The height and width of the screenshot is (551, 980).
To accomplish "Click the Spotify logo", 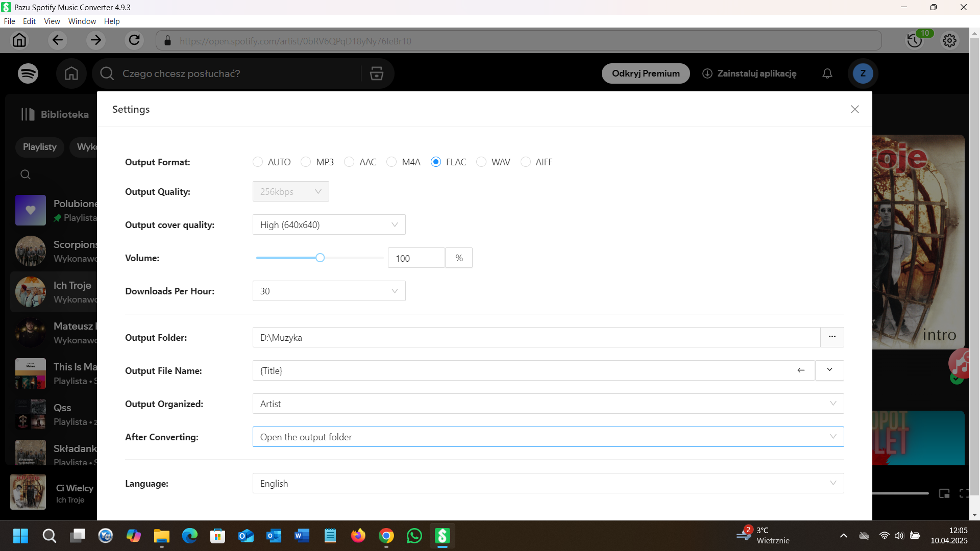I will coord(28,73).
